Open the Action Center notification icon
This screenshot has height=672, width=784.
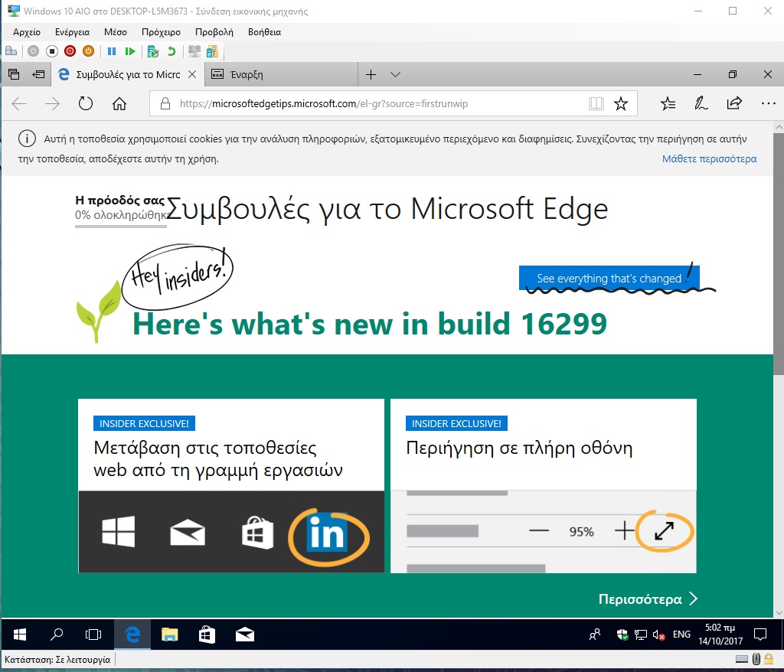pos(760,634)
